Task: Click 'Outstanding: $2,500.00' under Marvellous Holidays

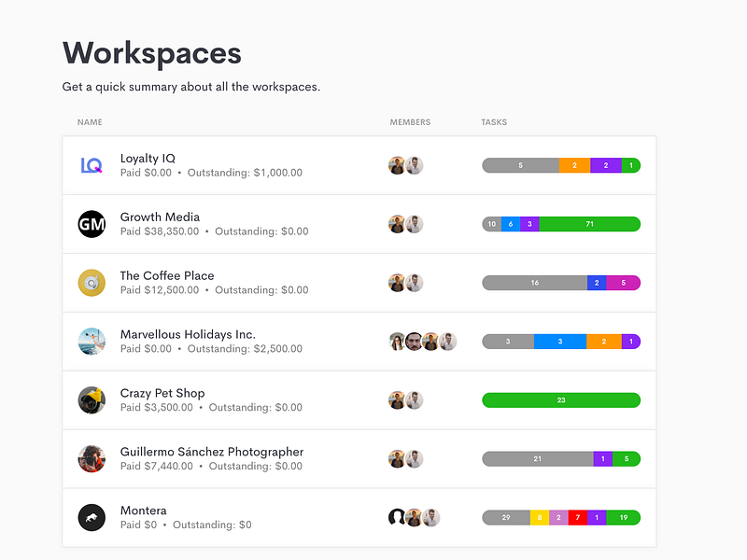Action: tap(245, 348)
